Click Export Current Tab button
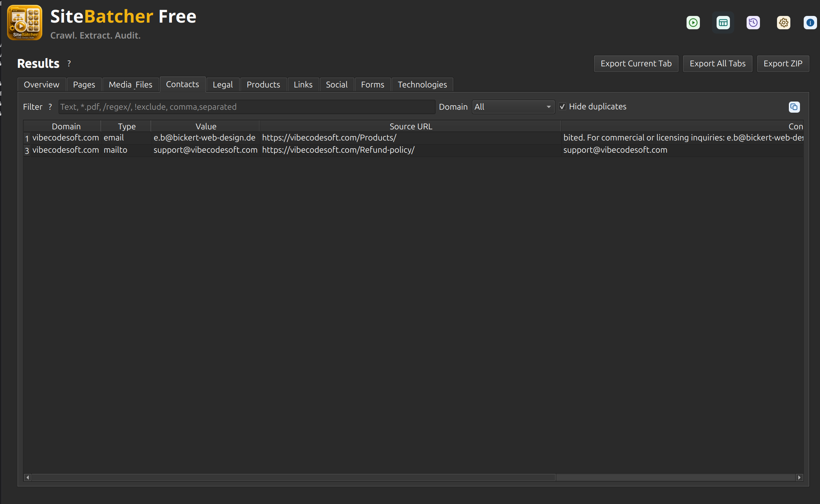 [x=636, y=64]
